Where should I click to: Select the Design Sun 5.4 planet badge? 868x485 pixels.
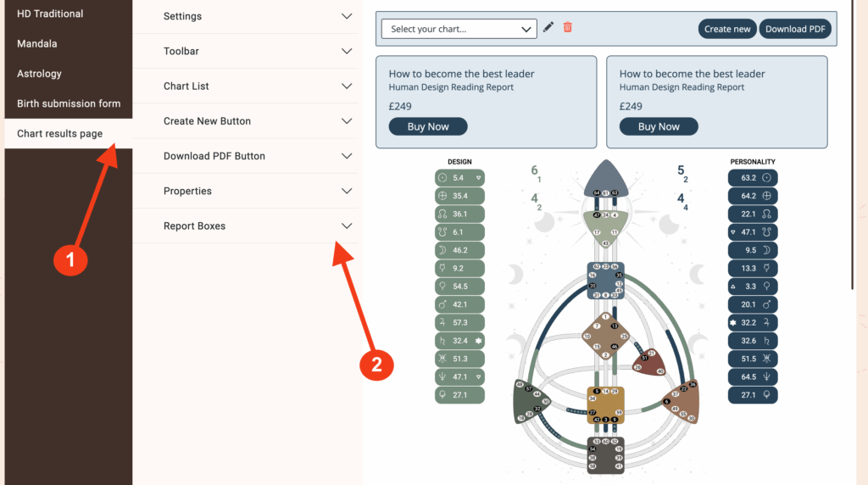[459, 178]
